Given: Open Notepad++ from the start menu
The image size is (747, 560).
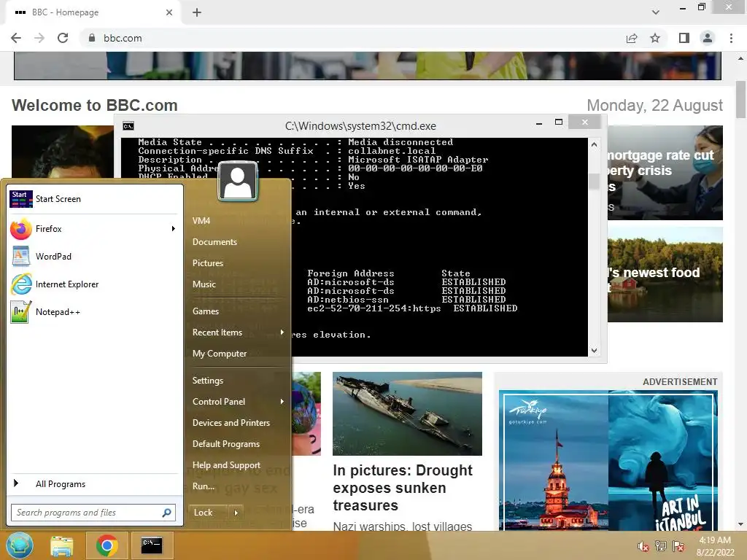Looking at the screenshot, I should [94, 312].
